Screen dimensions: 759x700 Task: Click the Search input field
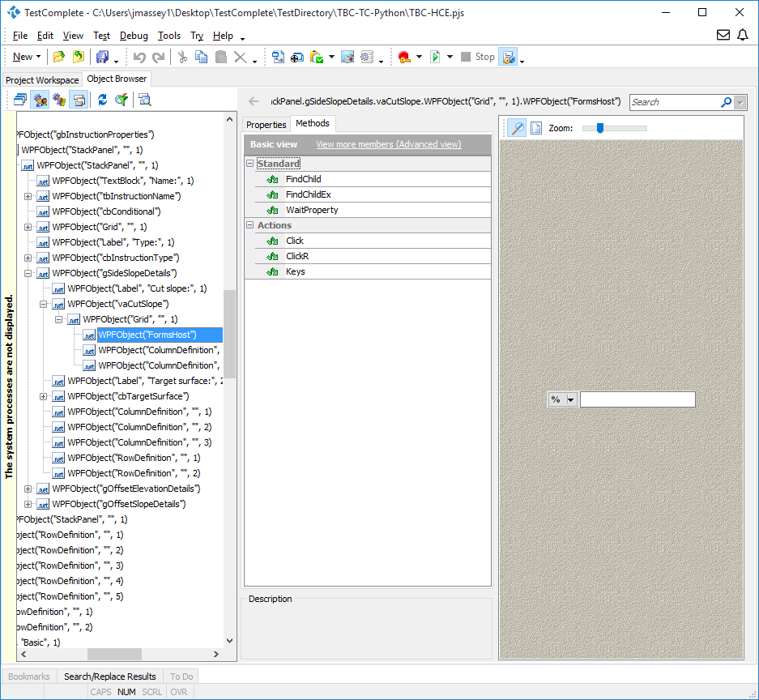[x=674, y=102]
